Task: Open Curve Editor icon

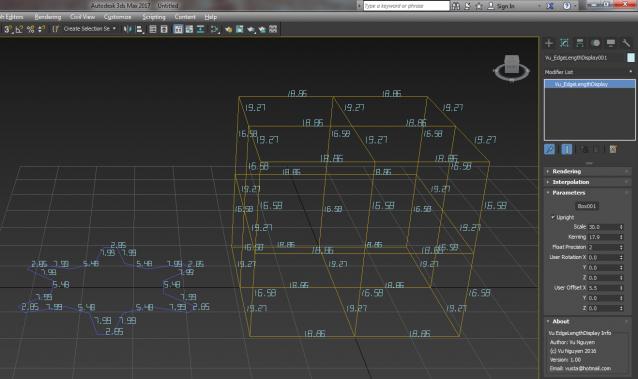Action: [x=189, y=29]
